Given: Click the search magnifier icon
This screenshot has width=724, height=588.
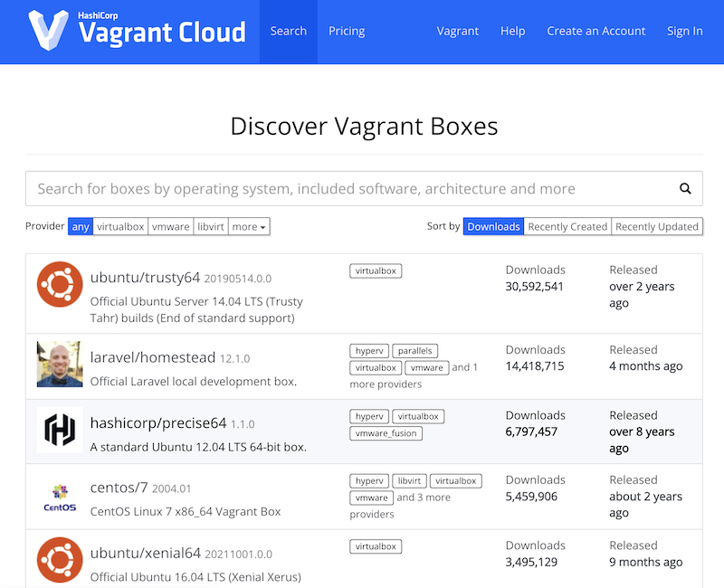Looking at the screenshot, I should [x=685, y=188].
